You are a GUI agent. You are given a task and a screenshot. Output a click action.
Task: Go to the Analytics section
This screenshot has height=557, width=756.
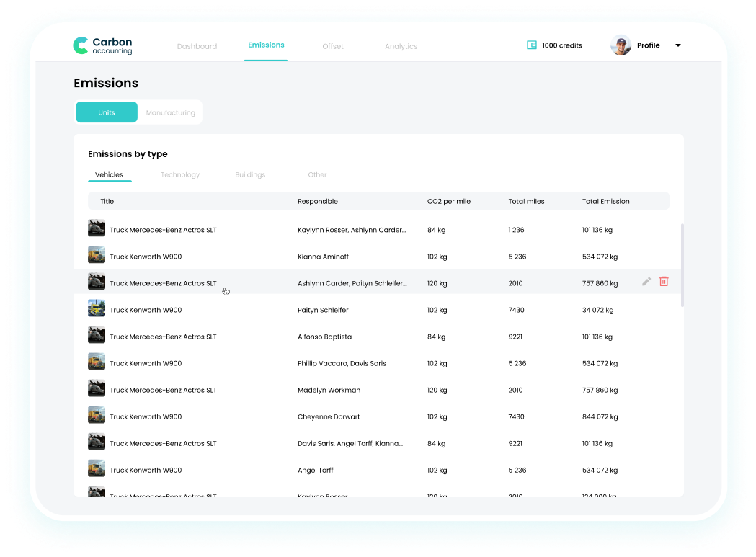pyautogui.click(x=401, y=45)
